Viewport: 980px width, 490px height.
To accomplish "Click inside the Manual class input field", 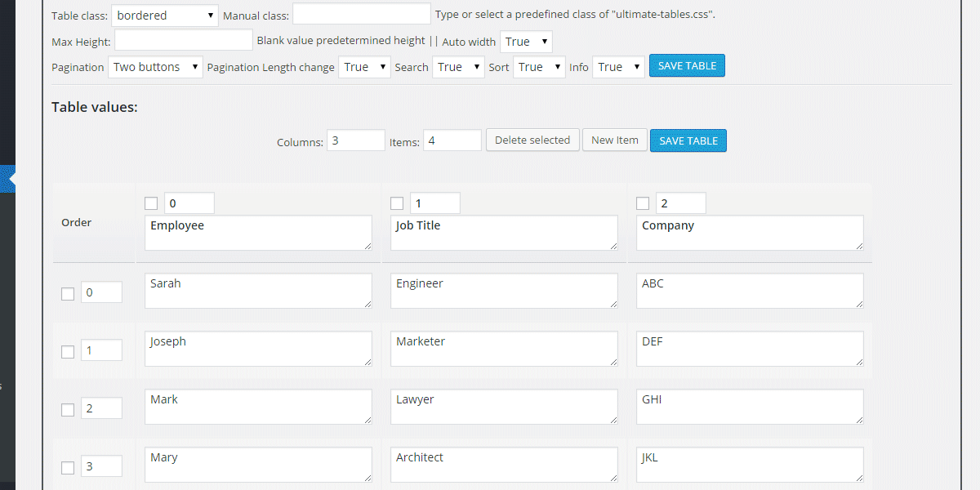I will pos(360,13).
